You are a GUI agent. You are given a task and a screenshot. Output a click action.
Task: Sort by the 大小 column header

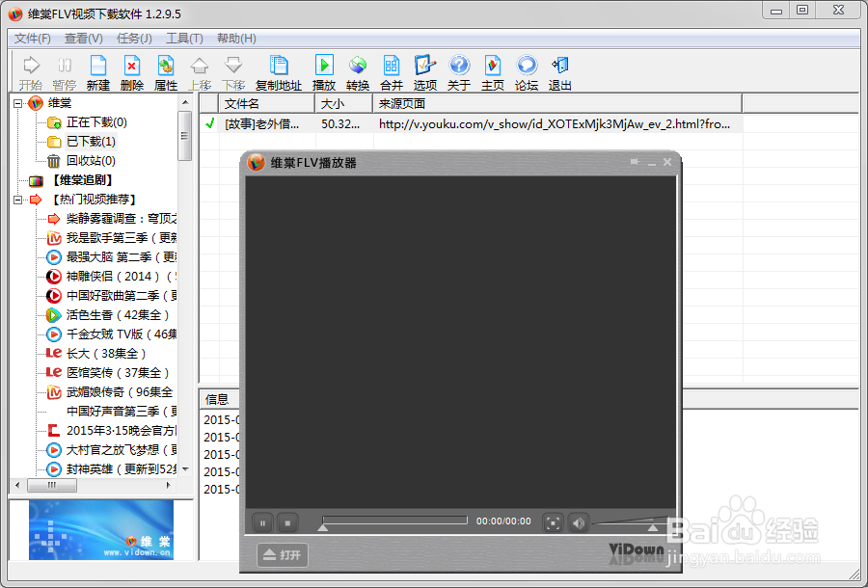coord(343,103)
